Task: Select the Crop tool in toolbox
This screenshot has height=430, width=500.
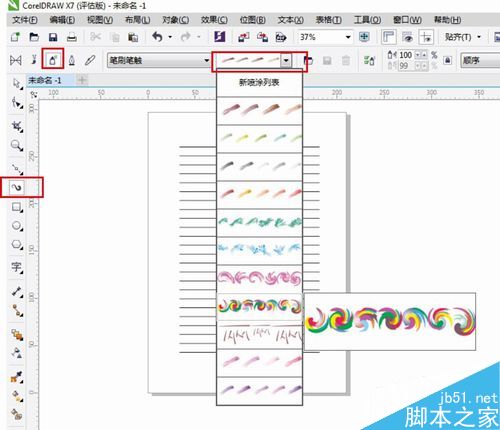Action: (x=17, y=126)
